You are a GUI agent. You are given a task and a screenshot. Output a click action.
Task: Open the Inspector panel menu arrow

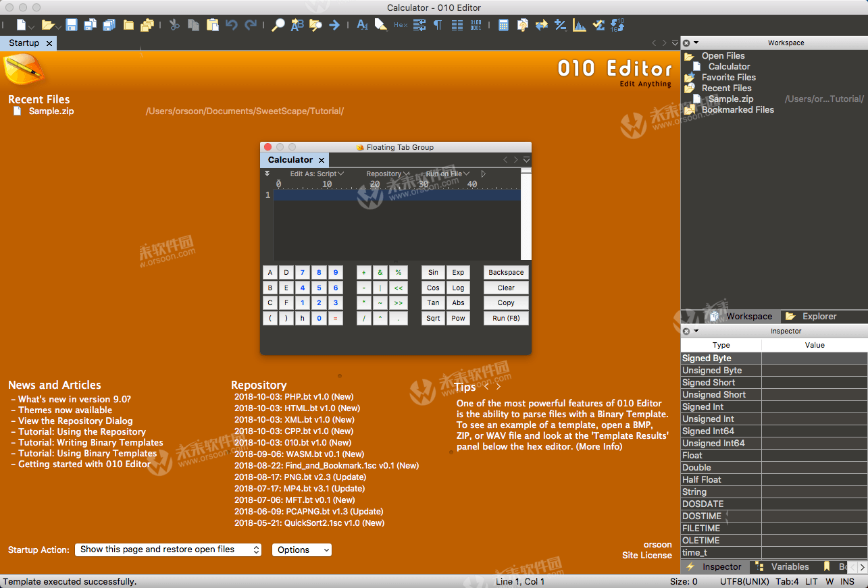coord(696,331)
